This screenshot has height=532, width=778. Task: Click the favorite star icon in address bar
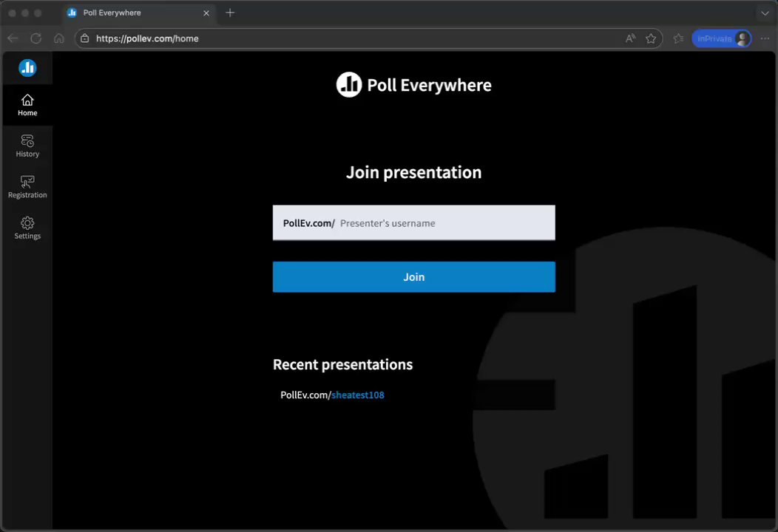tap(651, 38)
